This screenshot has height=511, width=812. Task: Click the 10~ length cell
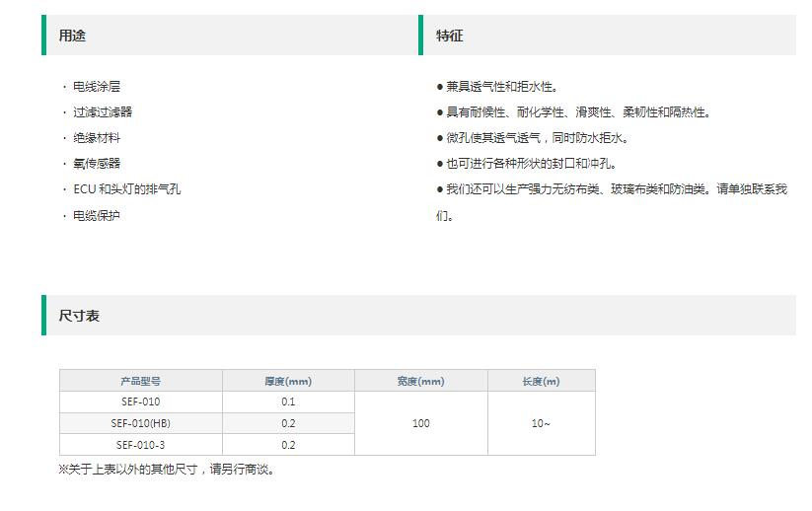pos(541,423)
